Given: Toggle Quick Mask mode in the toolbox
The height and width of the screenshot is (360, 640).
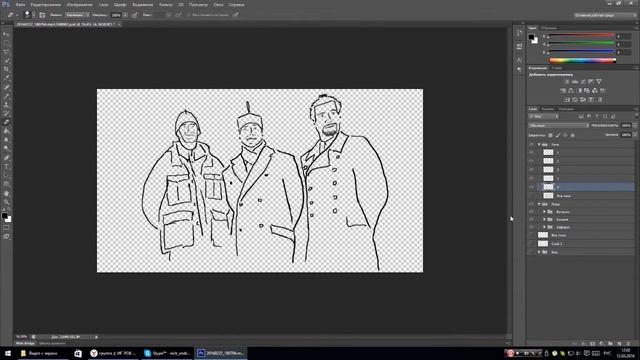Looking at the screenshot, I should click(6, 228).
